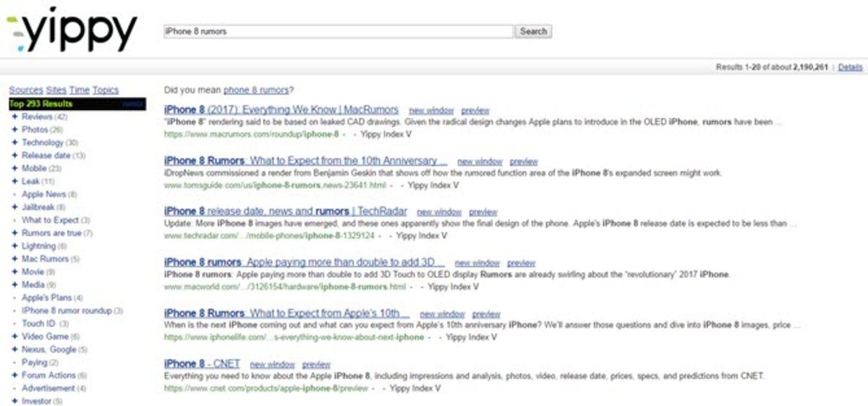Expand the Nexus, Google cluster
Screen dimensions: 868x406
click(14, 350)
